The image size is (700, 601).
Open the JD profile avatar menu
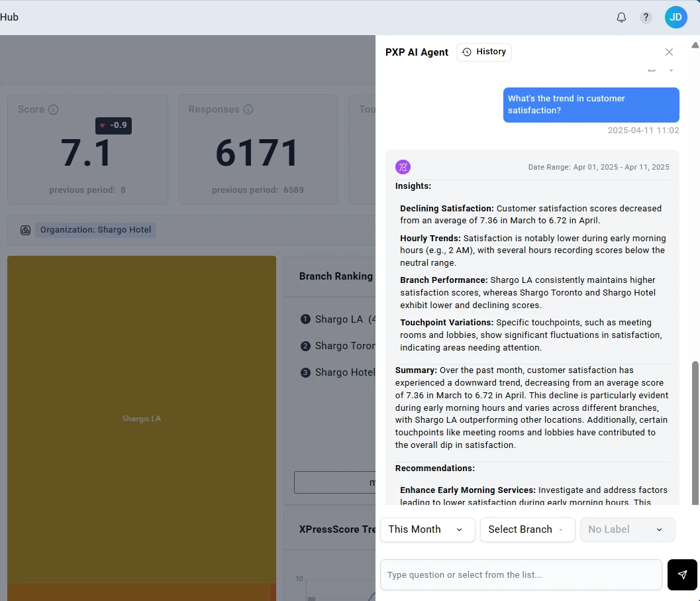click(x=675, y=17)
